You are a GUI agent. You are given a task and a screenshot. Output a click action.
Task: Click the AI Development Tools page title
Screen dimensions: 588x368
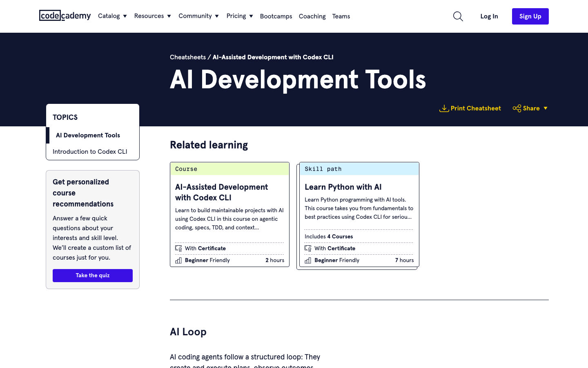pyautogui.click(x=298, y=80)
